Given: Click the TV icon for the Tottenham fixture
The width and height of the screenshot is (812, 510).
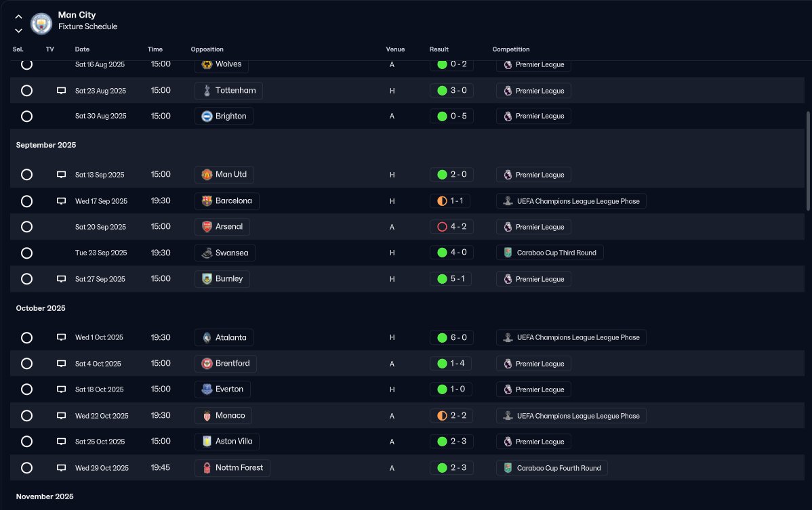Looking at the screenshot, I should click(x=61, y=91).
